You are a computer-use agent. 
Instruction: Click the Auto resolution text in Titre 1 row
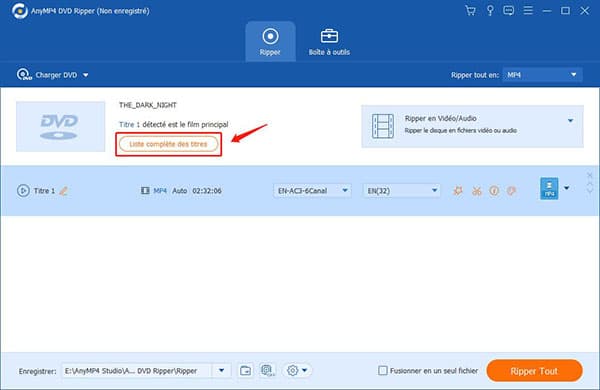(179, 191)
